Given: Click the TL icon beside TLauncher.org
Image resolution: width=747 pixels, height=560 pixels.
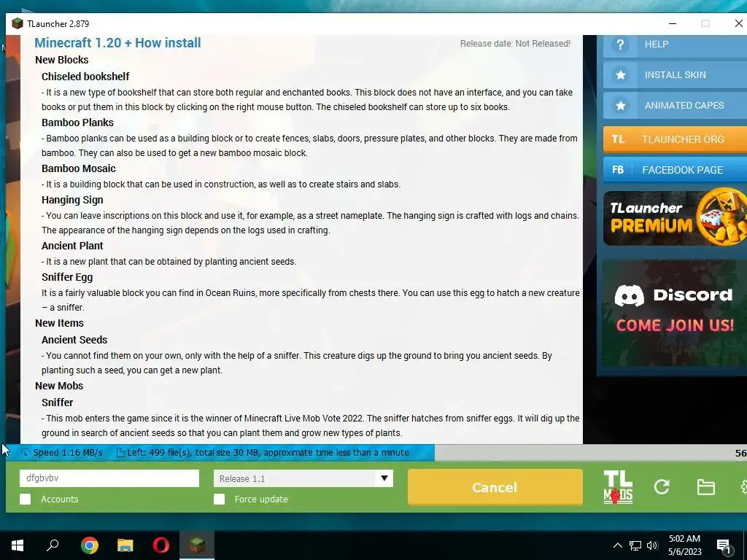Looking at the screenshot, I should [x=618, y=139].
